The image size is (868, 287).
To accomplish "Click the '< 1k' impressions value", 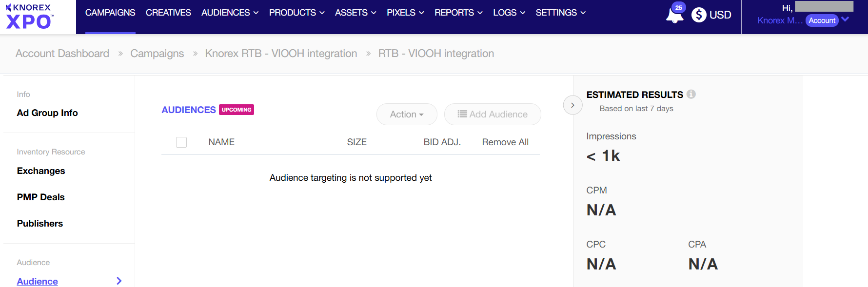I will click(x=603, y=156).
